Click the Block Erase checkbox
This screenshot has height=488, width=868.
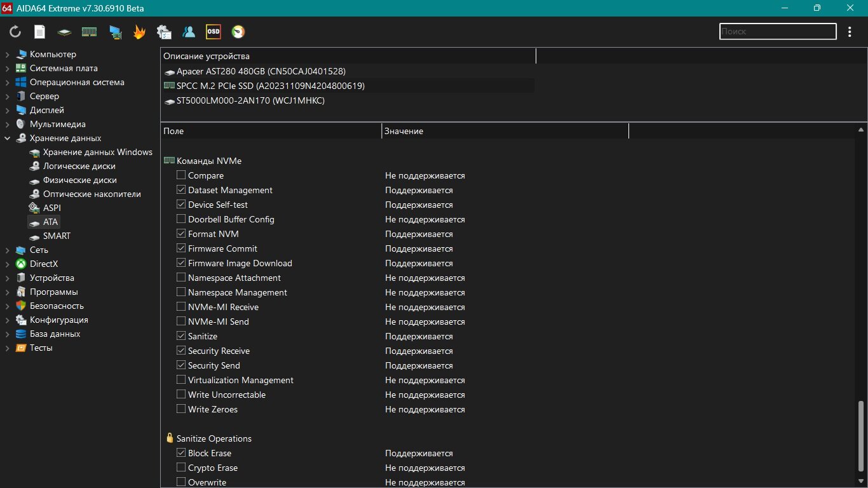point(181,453)
